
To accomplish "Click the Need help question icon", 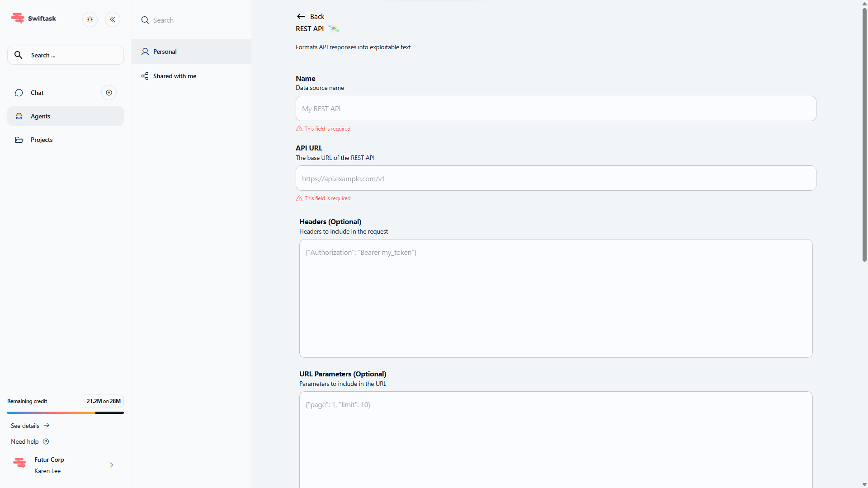I will tap(46, 441).
